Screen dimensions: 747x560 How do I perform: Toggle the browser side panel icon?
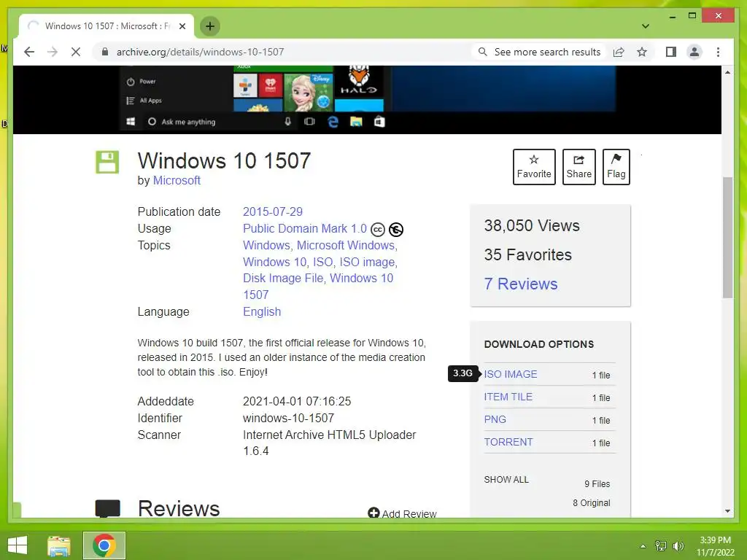(x=671, y=52)
